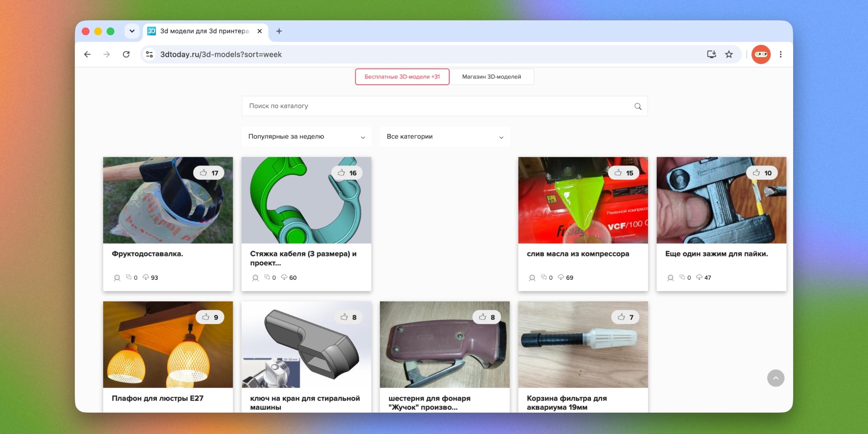This screenshot has height=434, width=868.
Task: Like the Плафон для люстры E27 model
Action: pyautogui.click(x=210, y=317)
